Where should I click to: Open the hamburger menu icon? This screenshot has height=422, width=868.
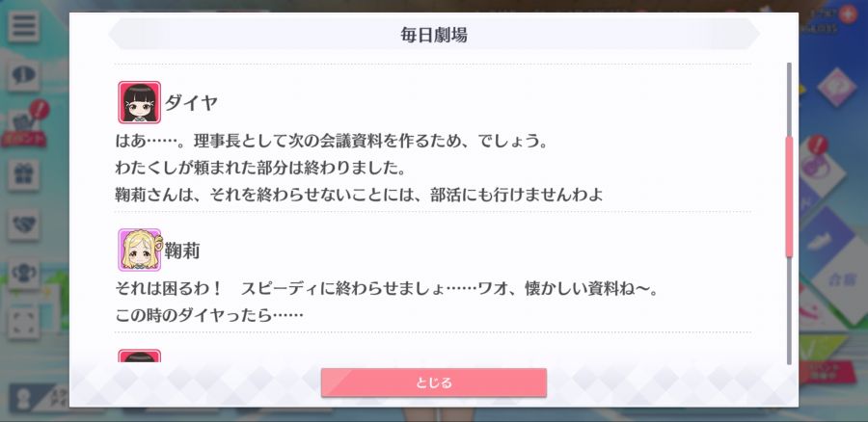pyautogui.click(x=23, y=26)
